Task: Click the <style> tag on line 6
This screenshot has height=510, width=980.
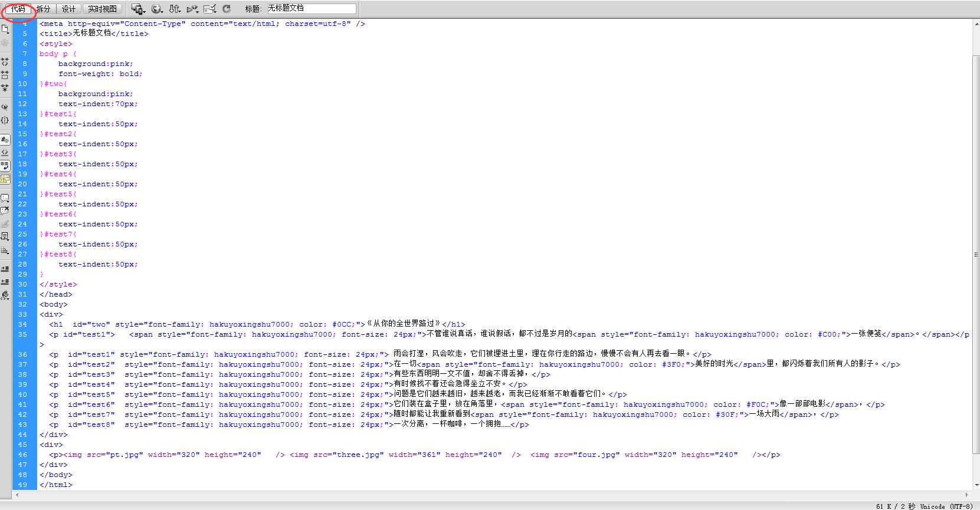Action: pyautogui.click(x=56, y=44)
